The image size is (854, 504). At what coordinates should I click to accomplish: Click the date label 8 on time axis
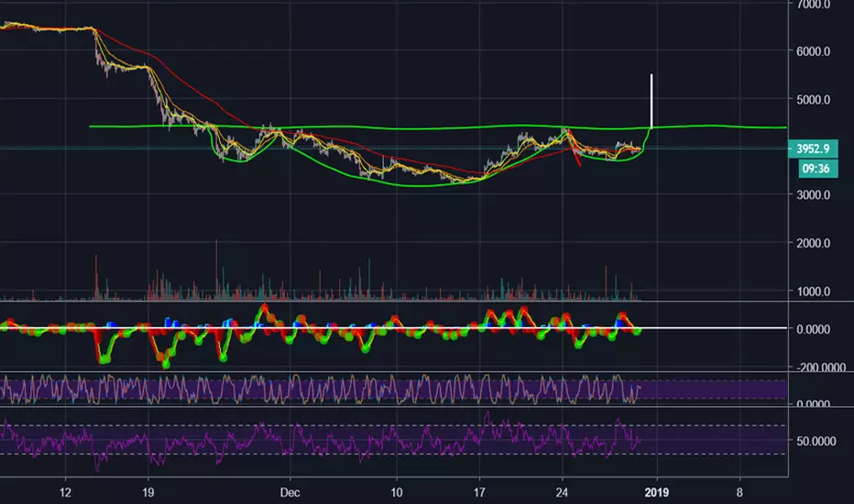point(739,493)
